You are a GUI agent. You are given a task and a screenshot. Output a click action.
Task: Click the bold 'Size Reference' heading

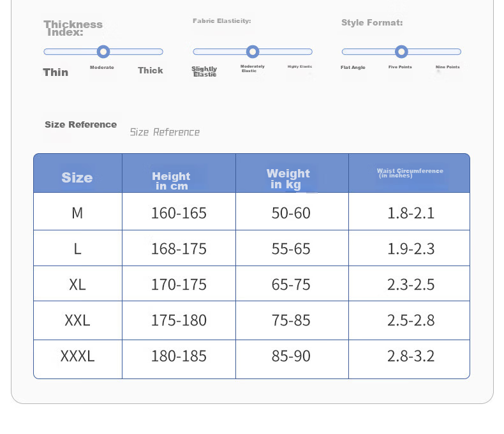point(80,124)
